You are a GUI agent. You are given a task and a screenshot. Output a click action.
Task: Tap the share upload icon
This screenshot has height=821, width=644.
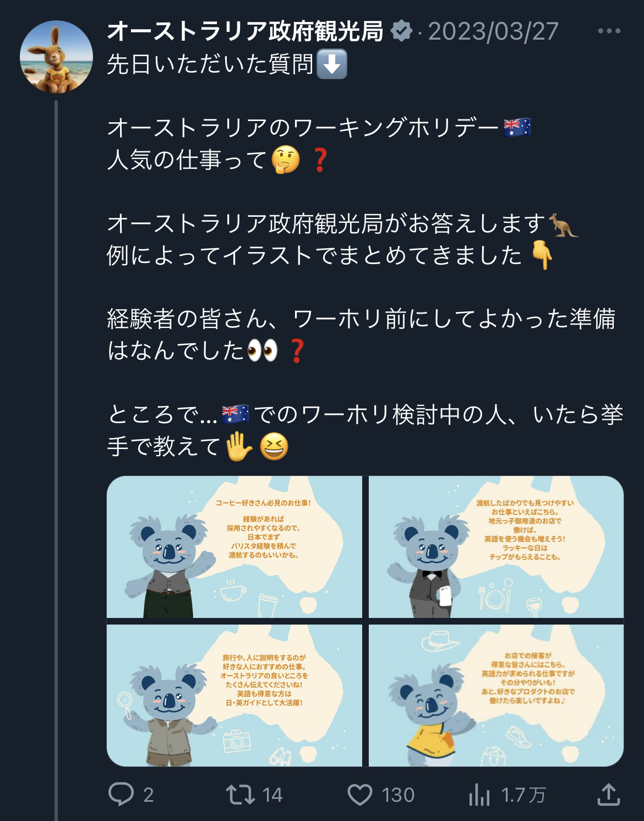tap(609, 794)
